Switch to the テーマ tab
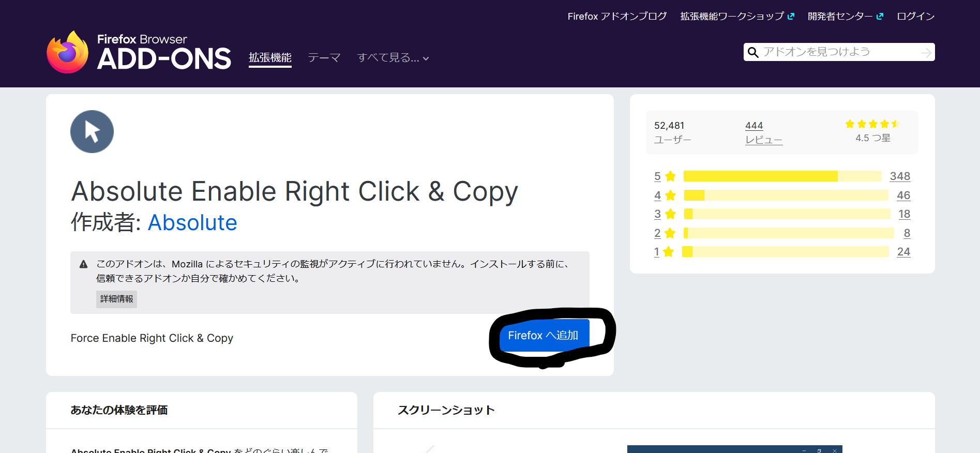This screenshot has height=453, width=980. tap(324, 58)
